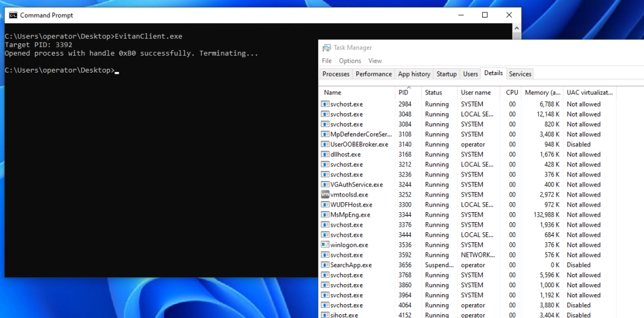Image resolution: width=644 pixels, height=318 pixels.
Task: Click the VGAuthService.exe process icon
Action: tap(325, 185)
